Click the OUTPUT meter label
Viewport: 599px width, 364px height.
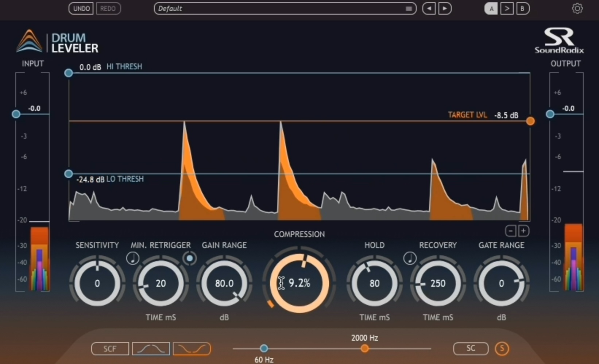(x=565, y=63)
